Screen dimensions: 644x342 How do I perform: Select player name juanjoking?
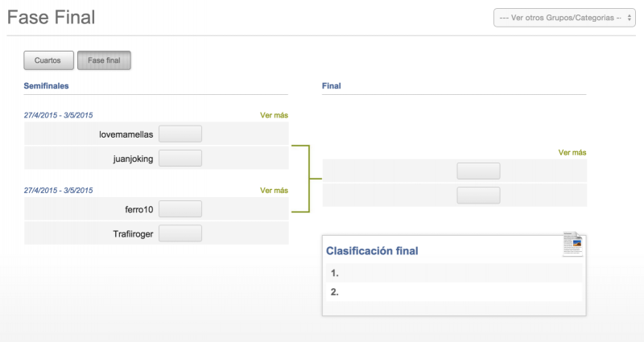(133, 159)
